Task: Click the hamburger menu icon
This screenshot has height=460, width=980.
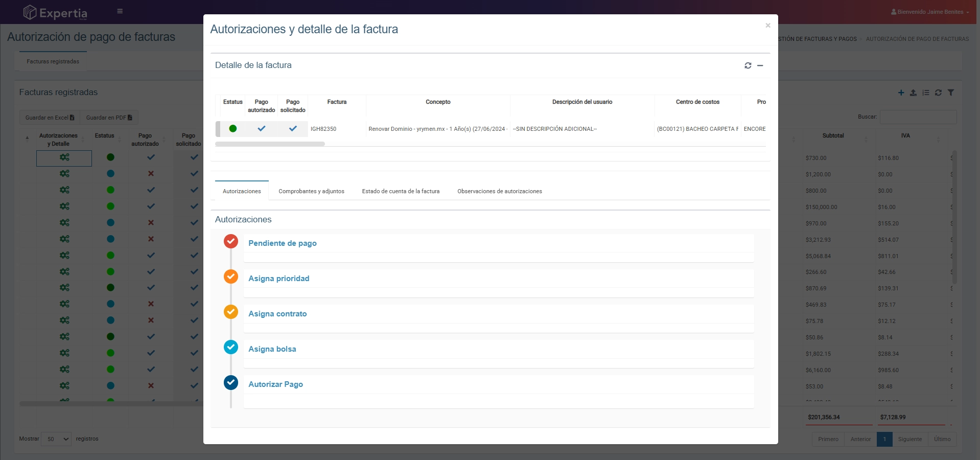Action: tap(120, 11)
